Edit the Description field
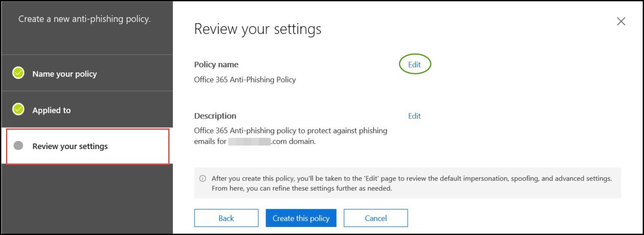The width and height of the screenshot is (644, 235). tap(414, 116)
